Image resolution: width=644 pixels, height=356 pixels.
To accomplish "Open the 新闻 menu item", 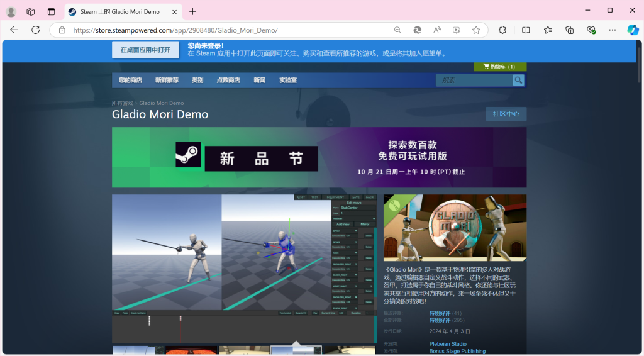I will pos(259,80).
